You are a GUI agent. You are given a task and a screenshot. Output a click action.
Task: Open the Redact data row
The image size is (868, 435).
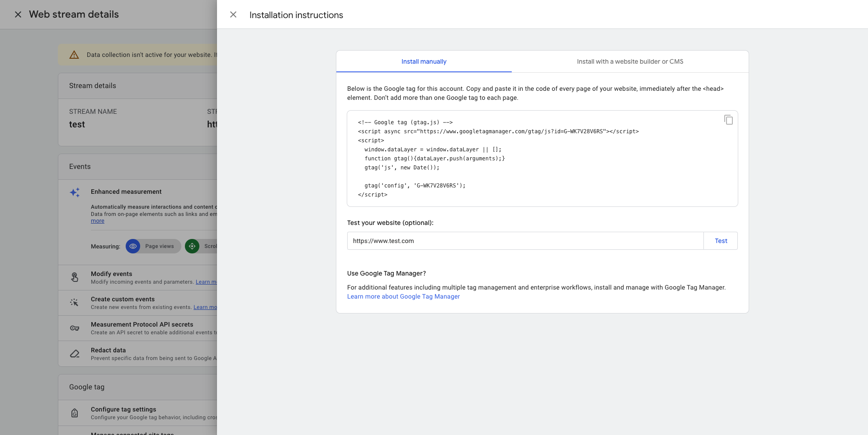138,354
